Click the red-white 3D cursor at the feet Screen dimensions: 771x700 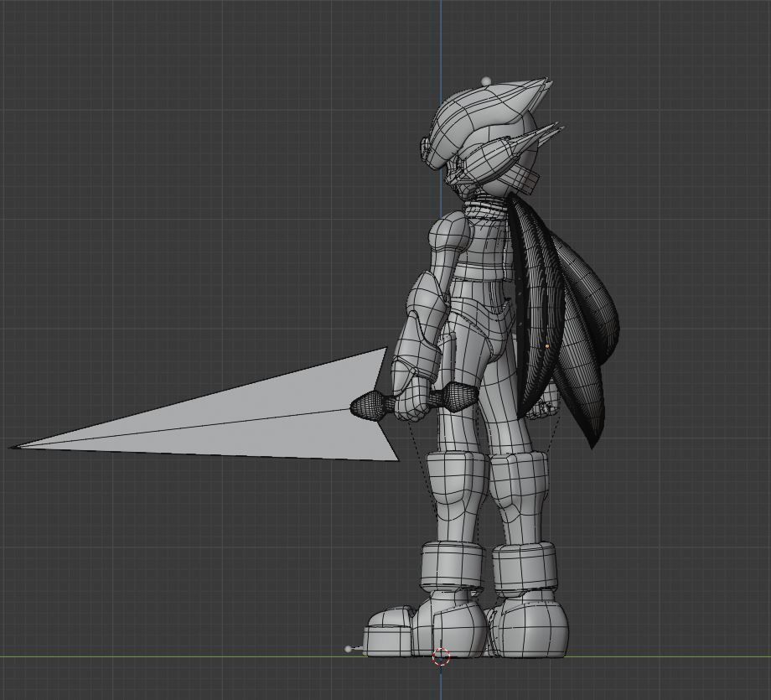pos(441,656)
